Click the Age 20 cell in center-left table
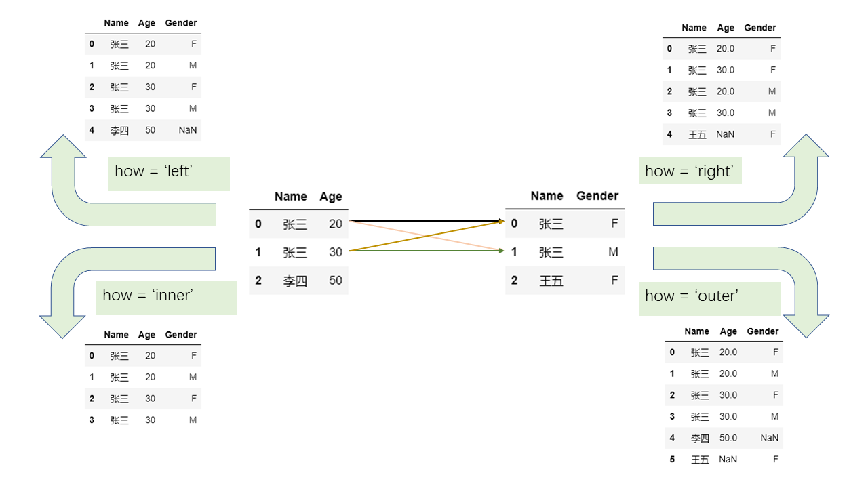The width and height of the screenshot is (868, 488). [x=336, y=224]
